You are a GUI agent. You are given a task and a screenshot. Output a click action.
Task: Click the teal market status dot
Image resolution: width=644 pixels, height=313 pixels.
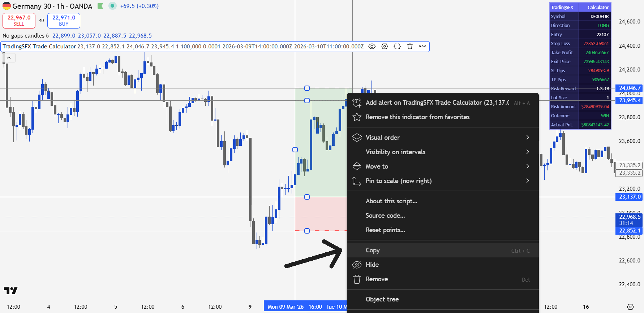click(112, 6)
